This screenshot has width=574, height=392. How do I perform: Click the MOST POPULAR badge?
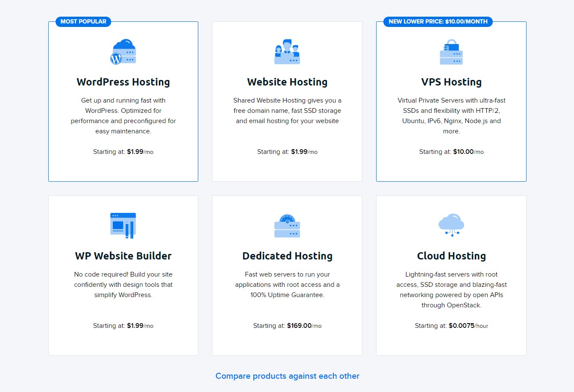pos(83,21)
